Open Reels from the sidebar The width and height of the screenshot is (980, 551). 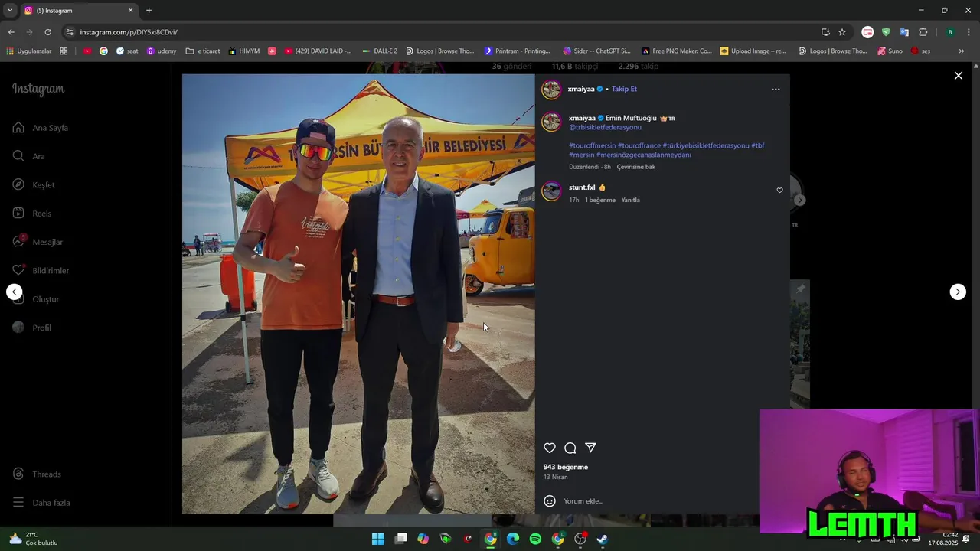pyautogui.click(x=32, y=214)
